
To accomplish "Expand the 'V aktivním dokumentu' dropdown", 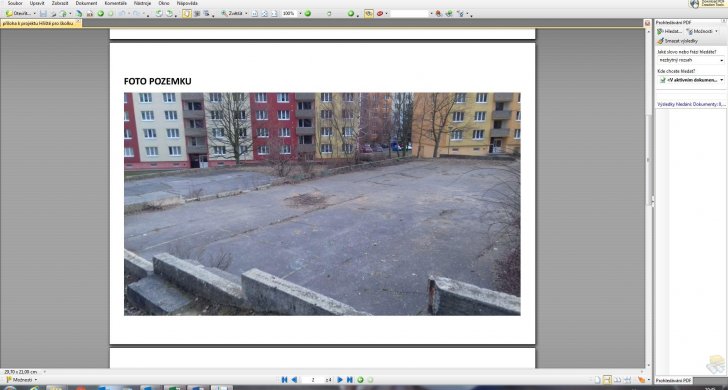I will [722, 80].
